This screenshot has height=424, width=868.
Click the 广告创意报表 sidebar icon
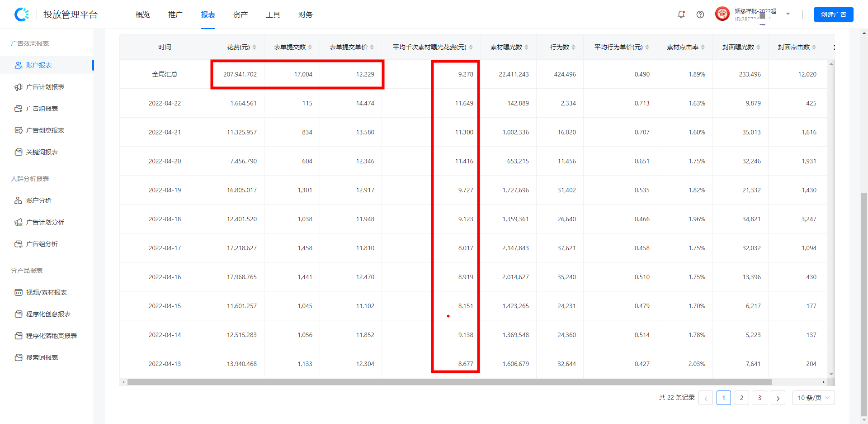[x=19, y=130]
